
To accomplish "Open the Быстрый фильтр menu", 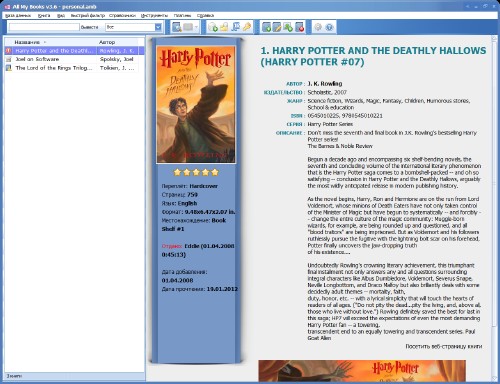I will point(87,15).
